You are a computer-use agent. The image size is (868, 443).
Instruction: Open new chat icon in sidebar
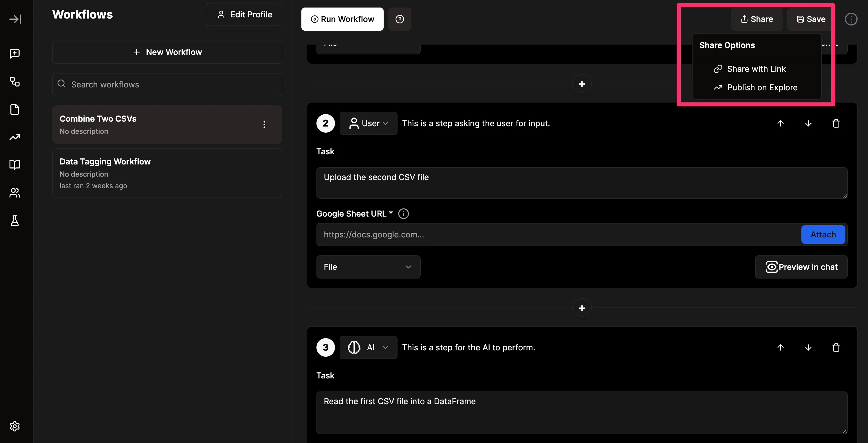(x=15, y=54)
